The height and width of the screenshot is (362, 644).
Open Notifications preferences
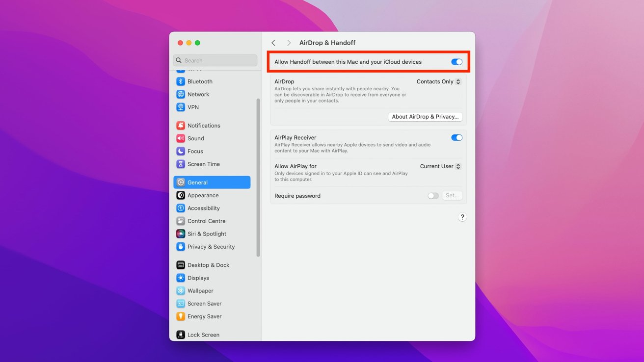203,125
